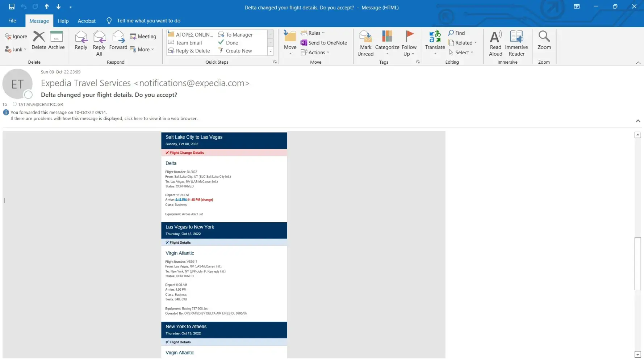Open the File tab
This screenshot has height=362, width=644.
pyautogui.click(x=12, y=21)
